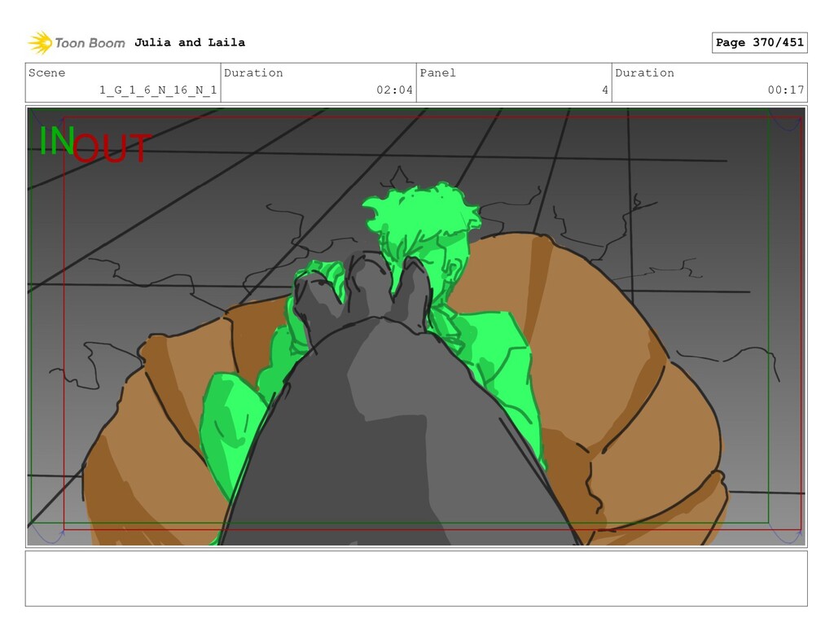The width and height of the screenshot is (834, 644).
Task: Click the 'Panel' header label
Action: 437,72
